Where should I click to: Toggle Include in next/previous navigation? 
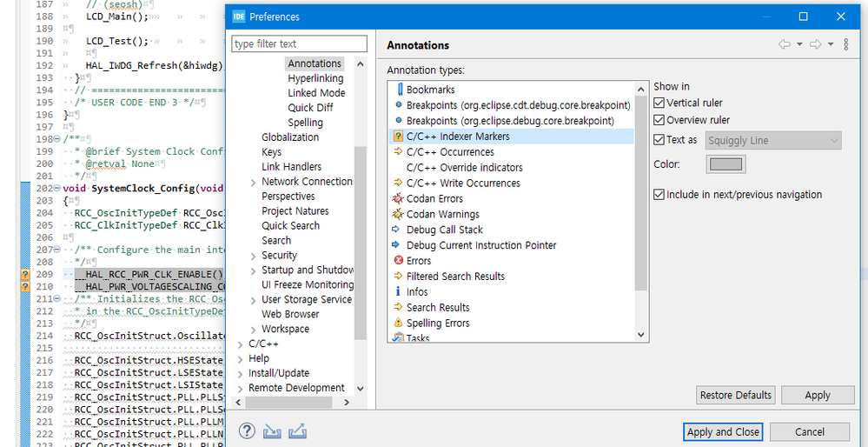(659, 195)
